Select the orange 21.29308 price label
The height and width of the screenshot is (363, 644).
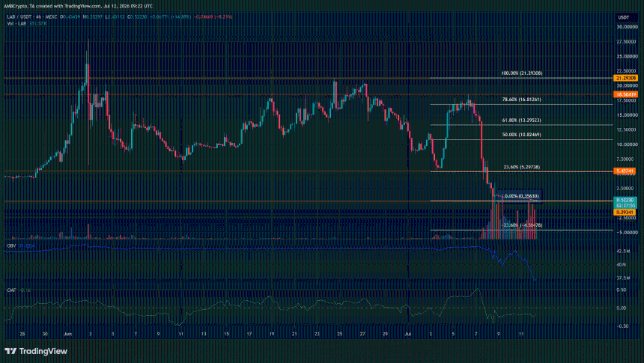point(625,78)
